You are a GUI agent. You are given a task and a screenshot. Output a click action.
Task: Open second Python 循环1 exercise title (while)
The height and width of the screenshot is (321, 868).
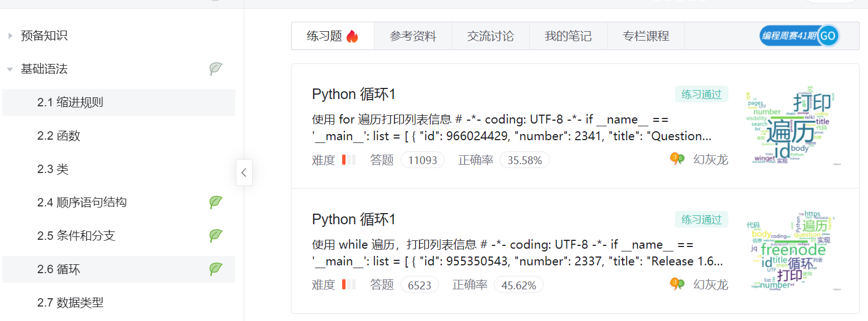click(x=353, y=219)
